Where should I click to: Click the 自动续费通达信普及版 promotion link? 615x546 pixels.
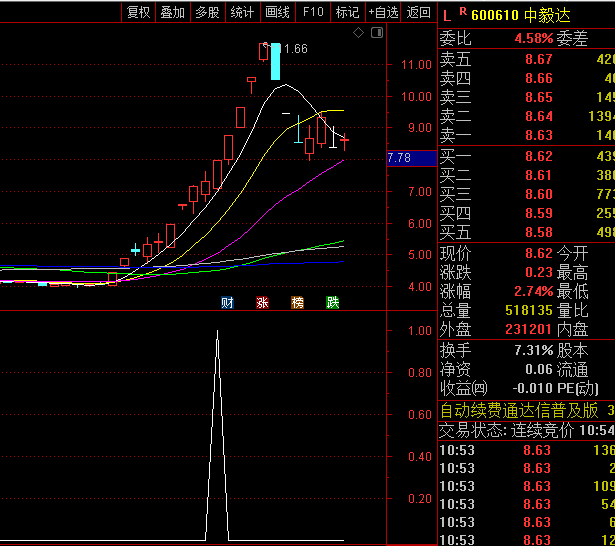pyautogui.click(x=519, y=410)
